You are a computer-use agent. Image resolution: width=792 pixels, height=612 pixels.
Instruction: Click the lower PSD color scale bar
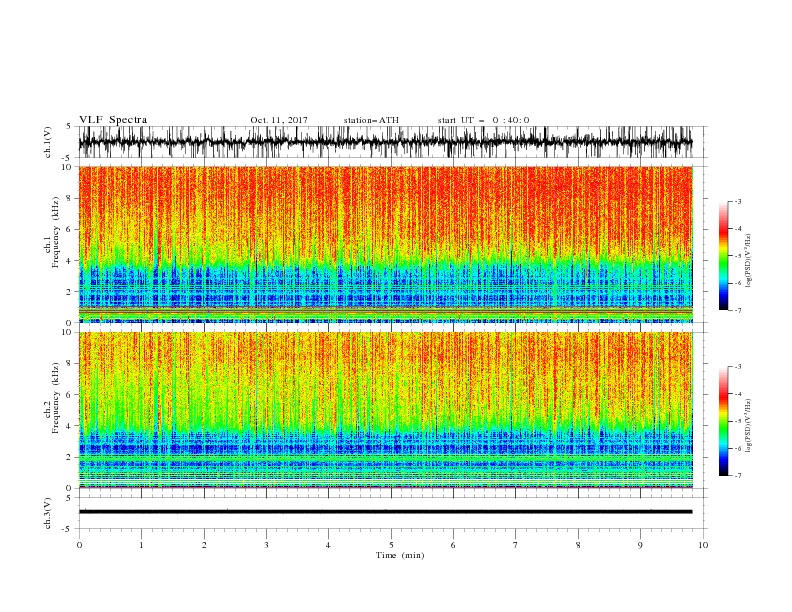(x=724, y=421)
